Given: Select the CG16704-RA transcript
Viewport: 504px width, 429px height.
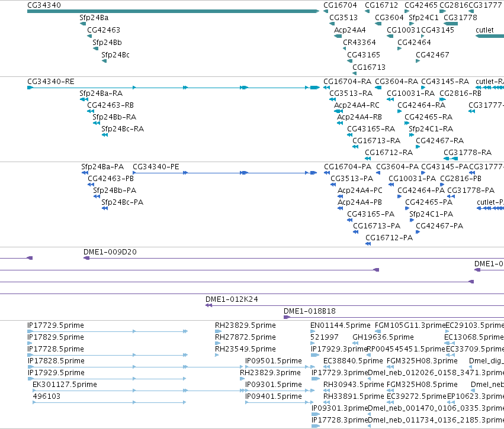Looking at the screenshot, I should [x=326, y=88].
